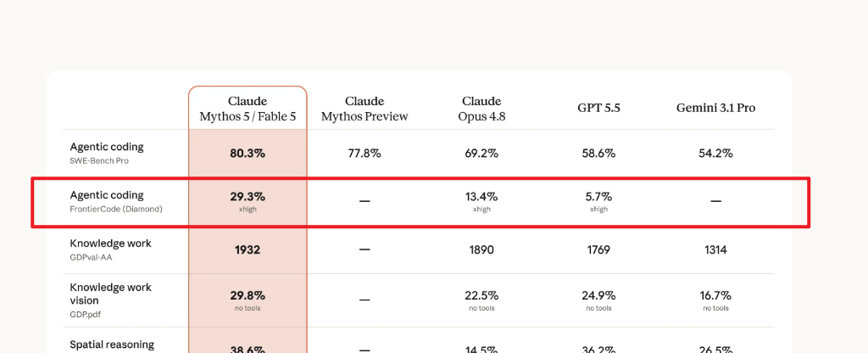Click the Claude Opus 4.8 column header
The height and width of the screenshot is (353, 868).
tap(481, 109)
